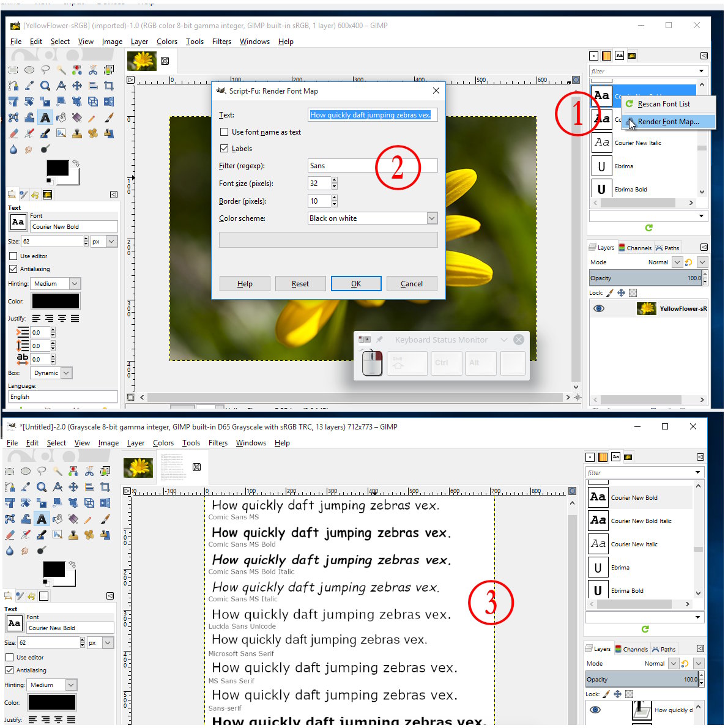Screen dimensions: 728x728
Task: Toggle lock alpha channel icon in top window
Action: click(x=633, y=292)
